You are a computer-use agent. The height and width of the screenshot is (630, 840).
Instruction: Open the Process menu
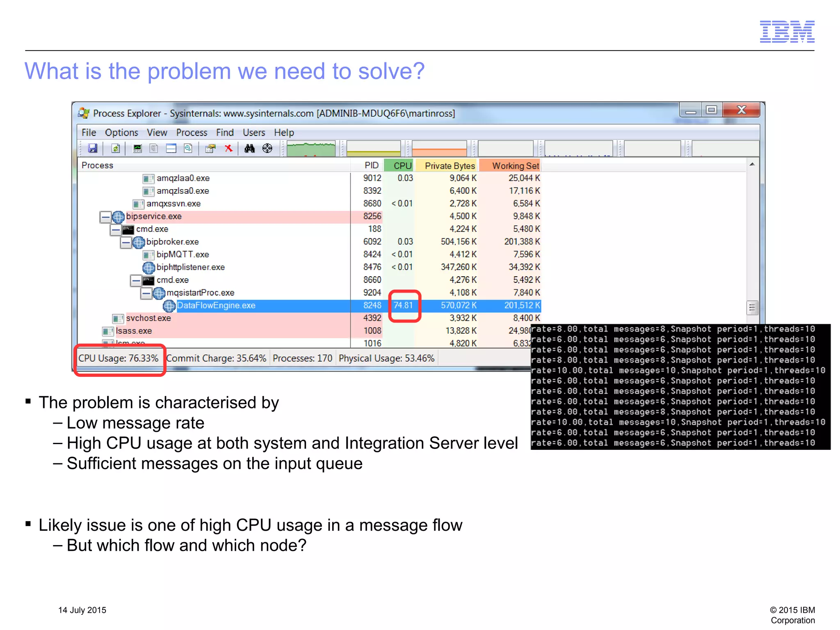pos(192,133)
